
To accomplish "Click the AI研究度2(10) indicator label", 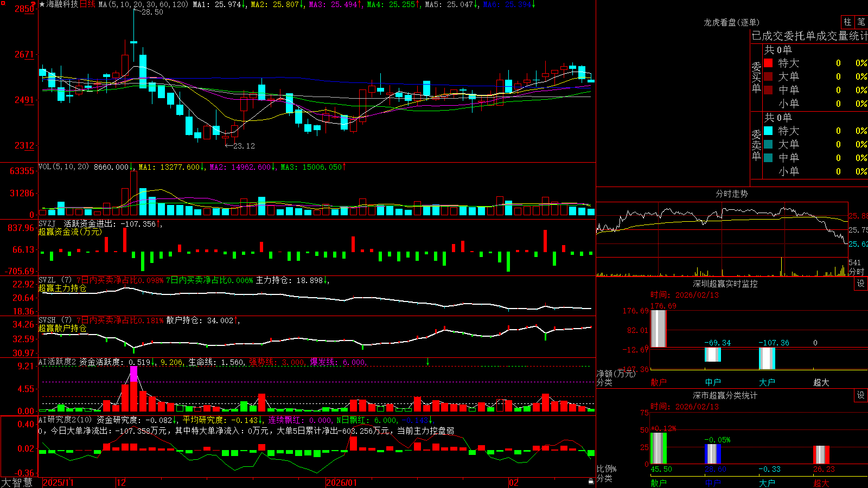I will pos(65,420).
